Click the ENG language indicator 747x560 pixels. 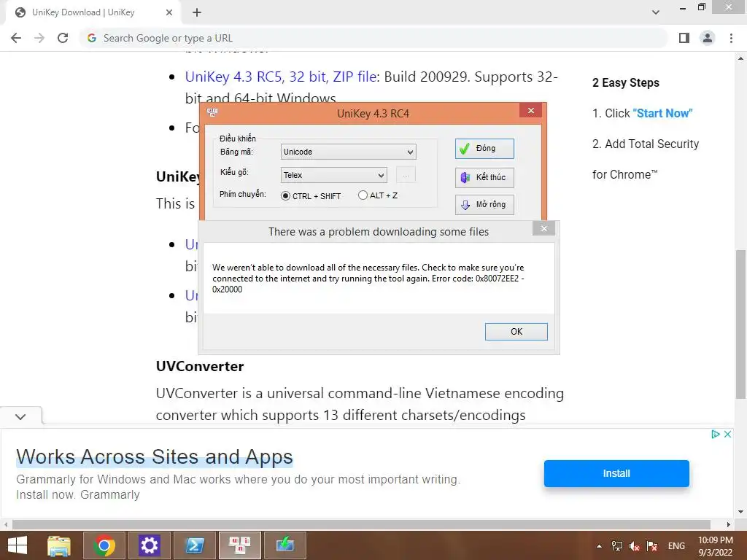tap(676, 546)
